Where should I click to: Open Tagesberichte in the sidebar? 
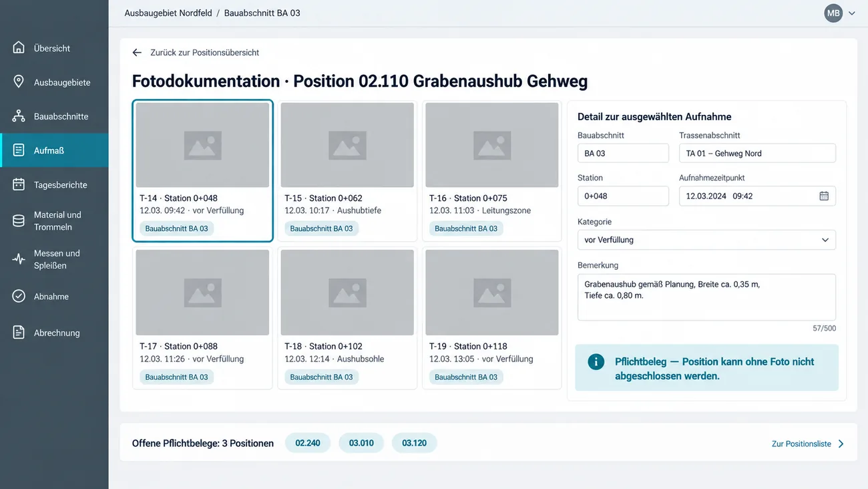click(x=54, y=184)
